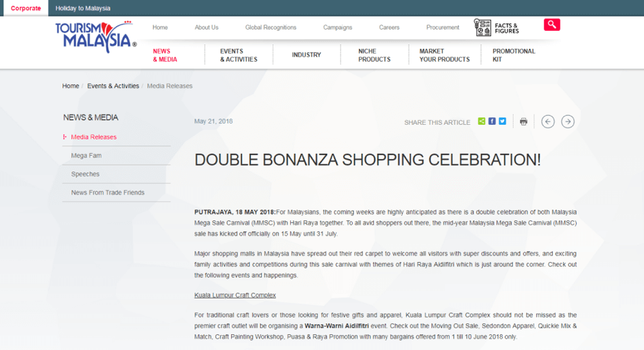Screen dimensions: 644x350
Task: Go to previous article arrow
Action: click(547, 121)
